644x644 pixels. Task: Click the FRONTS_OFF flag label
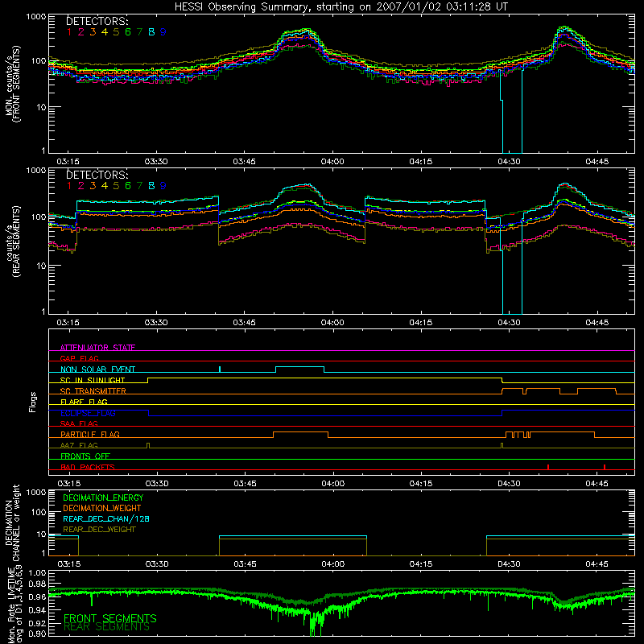(85, 456)
